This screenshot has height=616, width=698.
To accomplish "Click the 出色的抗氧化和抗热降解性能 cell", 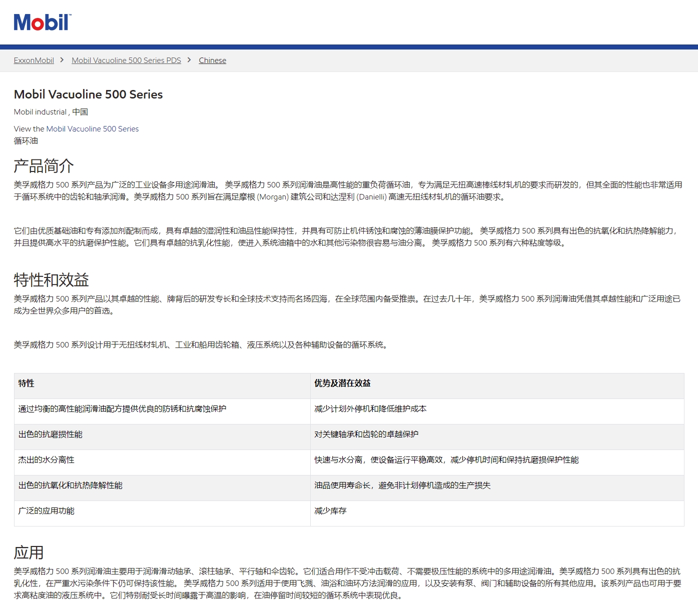I will [x=162, y=488].
